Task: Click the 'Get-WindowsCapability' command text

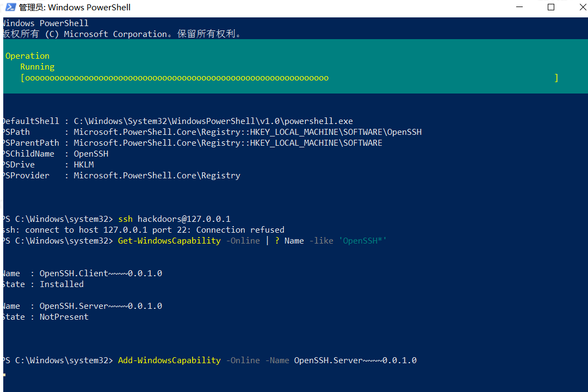Action: (170, 241)
